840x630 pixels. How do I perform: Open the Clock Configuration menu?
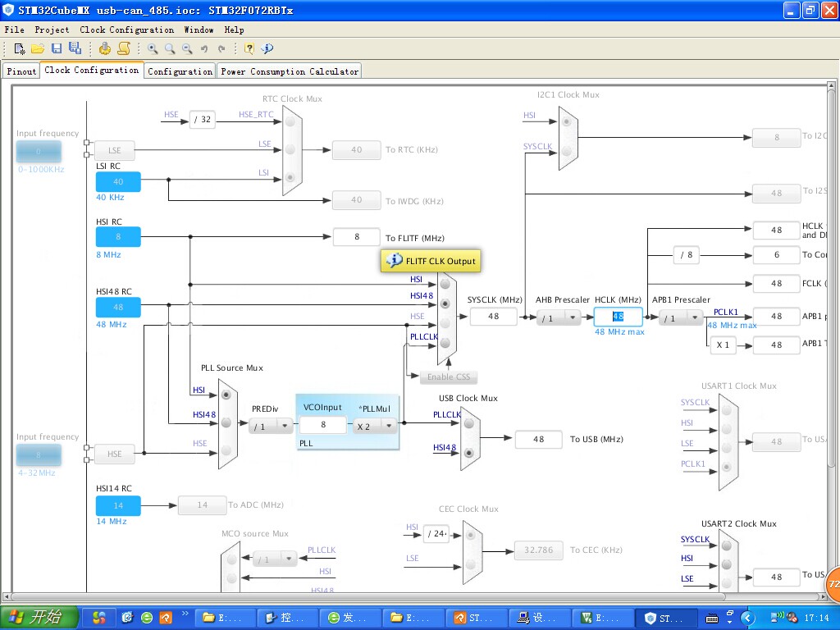tap(127, 30)
